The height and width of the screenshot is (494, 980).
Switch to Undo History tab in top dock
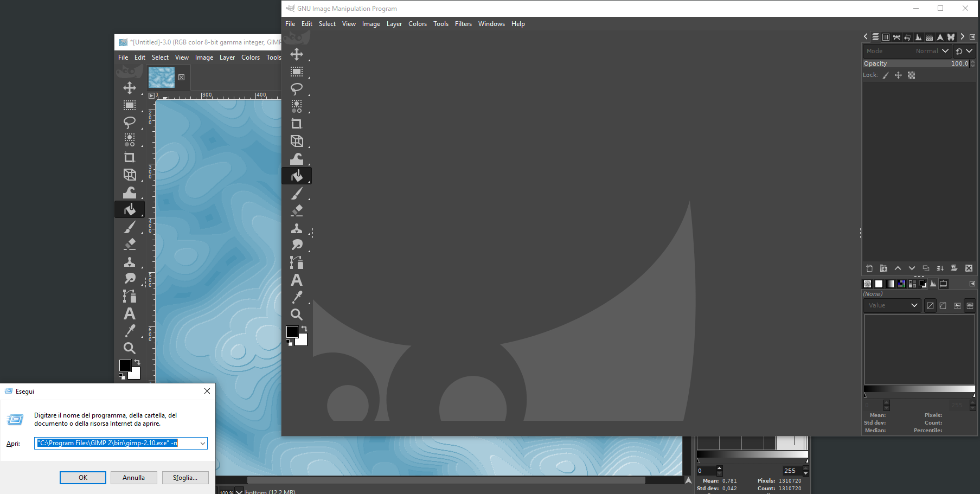pyautogui.click(x=907, y=37)
